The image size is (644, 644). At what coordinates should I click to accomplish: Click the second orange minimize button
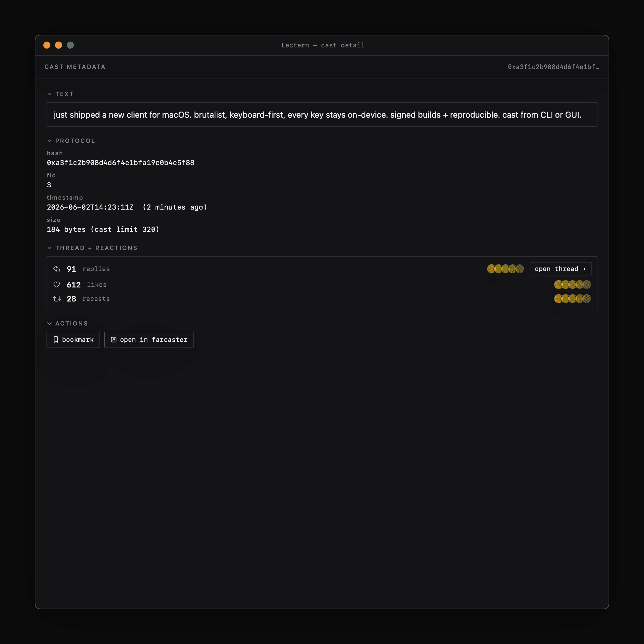coord(58,45)
